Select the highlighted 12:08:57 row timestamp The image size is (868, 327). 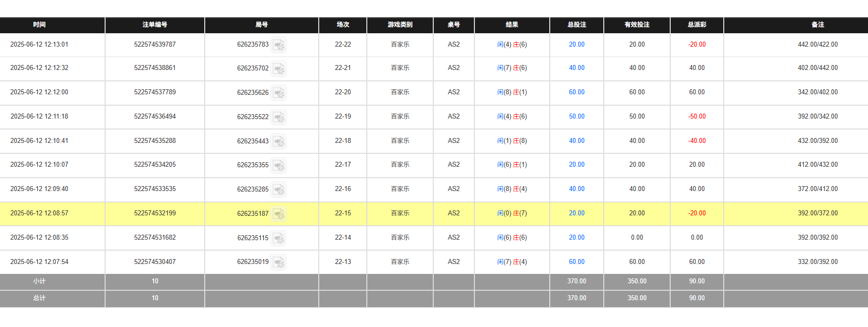pyautogui.click(x=39, y=213)
